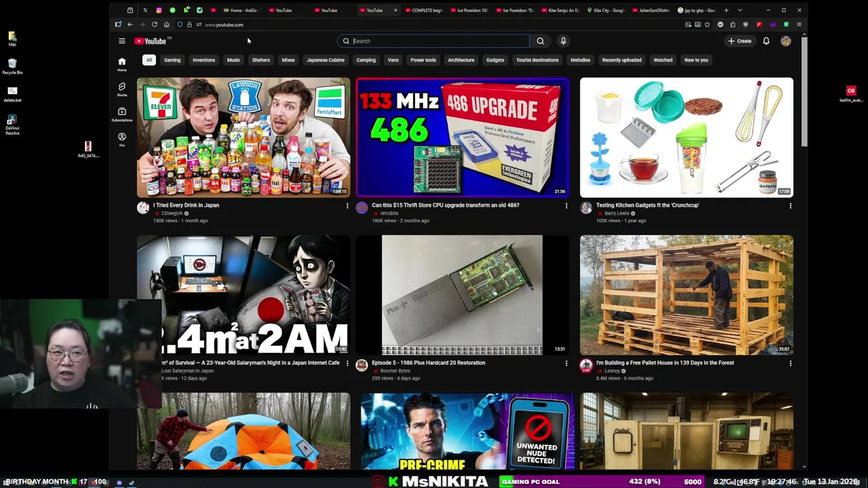Filter videos by Gaming chip
The height and width of the screenshot is (488, 868).
click(172, 60)
